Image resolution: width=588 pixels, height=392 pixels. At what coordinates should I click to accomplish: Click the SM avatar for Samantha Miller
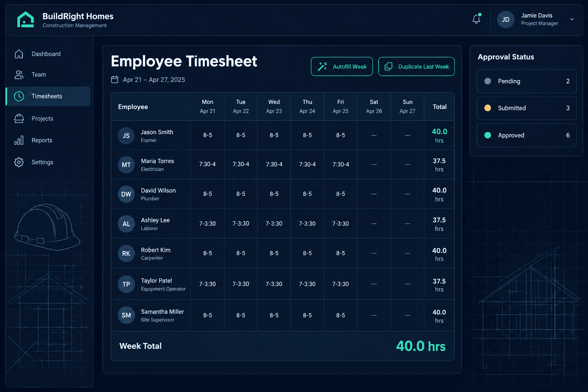click(x=126, y=315)
